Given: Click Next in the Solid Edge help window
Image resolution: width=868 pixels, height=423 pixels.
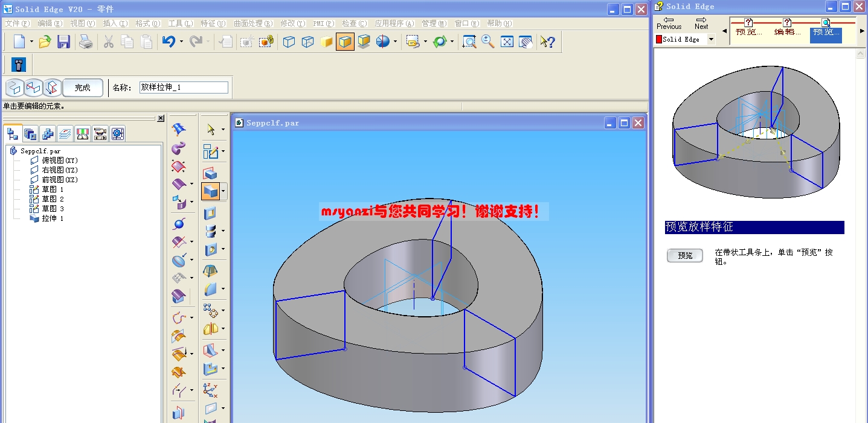Looking at the screenshot, I should tap(701, 23).
